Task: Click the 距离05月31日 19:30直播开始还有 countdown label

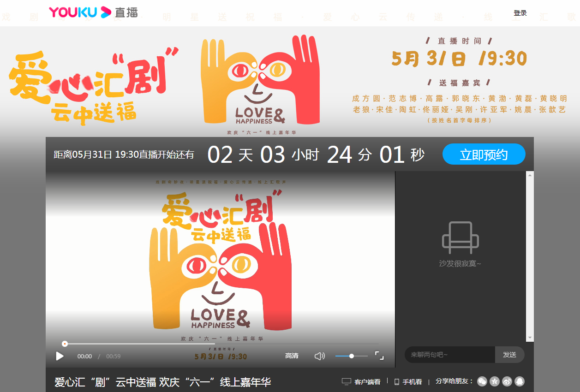Action: click(x=124, y=154)
